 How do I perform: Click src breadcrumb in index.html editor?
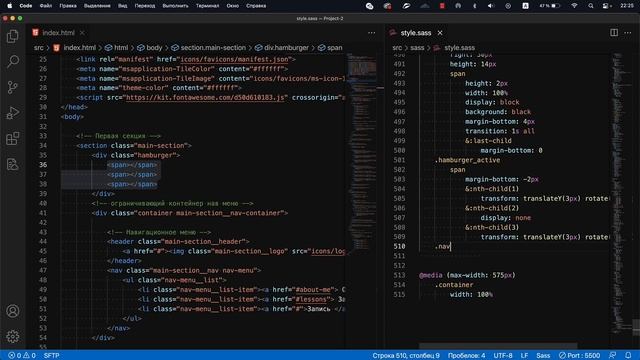coord(38,48)
